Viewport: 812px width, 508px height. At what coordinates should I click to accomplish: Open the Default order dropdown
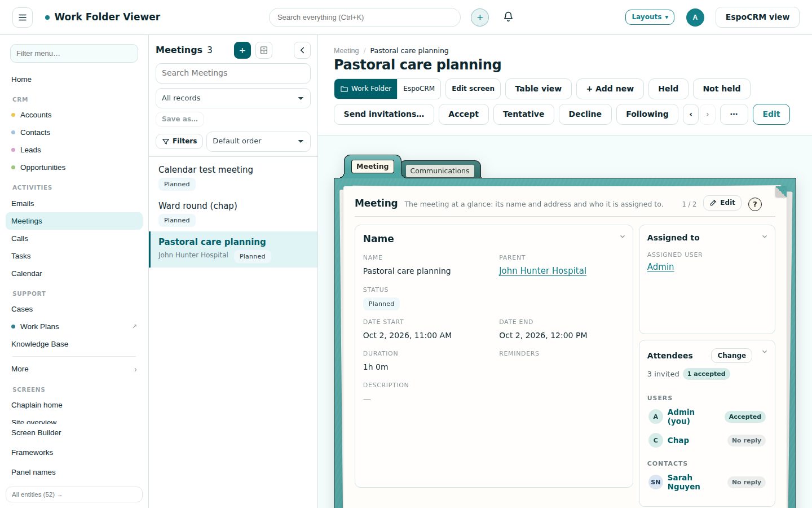(x=258, y=141)
